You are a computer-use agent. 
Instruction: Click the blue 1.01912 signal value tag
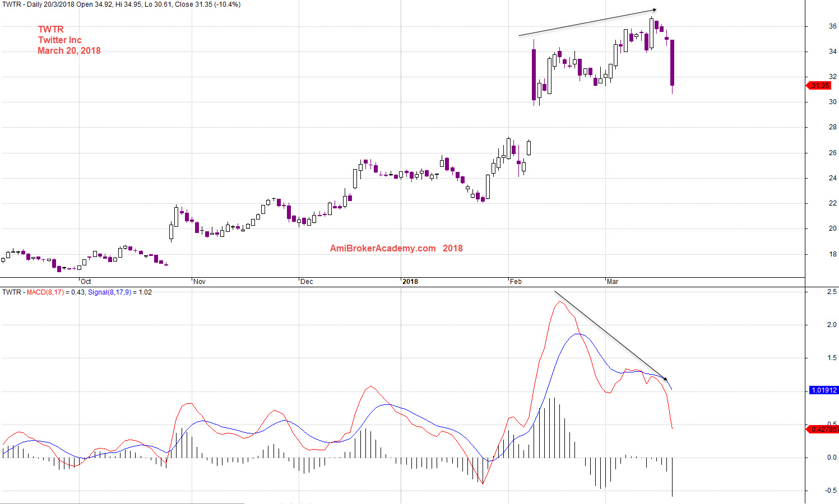(823, 390)
